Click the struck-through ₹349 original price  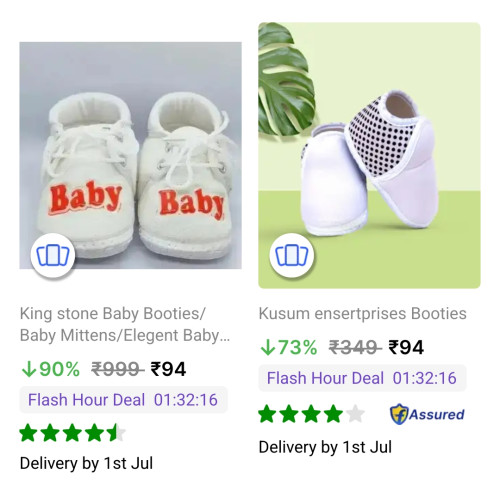tap(354, 348)
